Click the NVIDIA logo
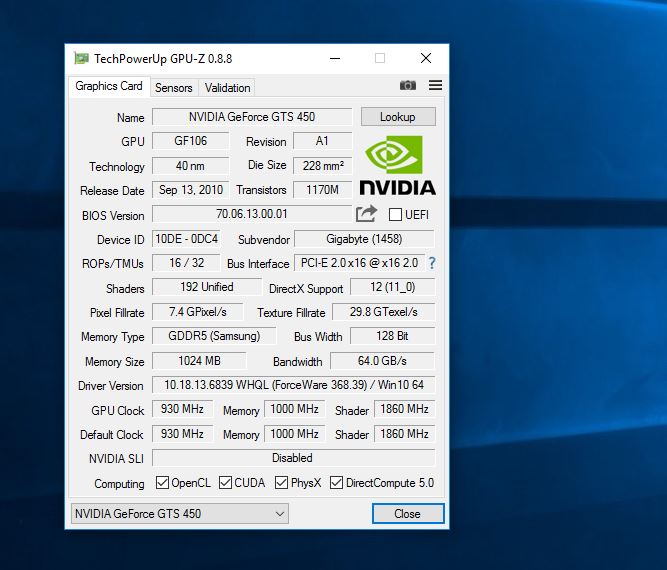 click(x=398, y=165)
